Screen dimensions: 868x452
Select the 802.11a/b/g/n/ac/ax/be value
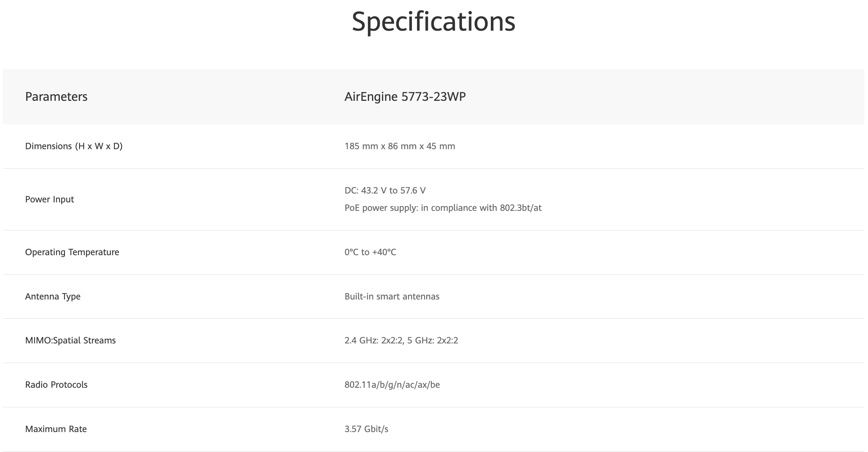click(392, 385)
